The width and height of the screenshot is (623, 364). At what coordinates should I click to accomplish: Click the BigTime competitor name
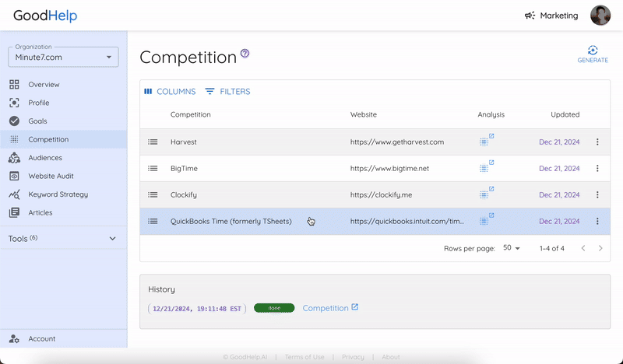(x=184, y=168)
